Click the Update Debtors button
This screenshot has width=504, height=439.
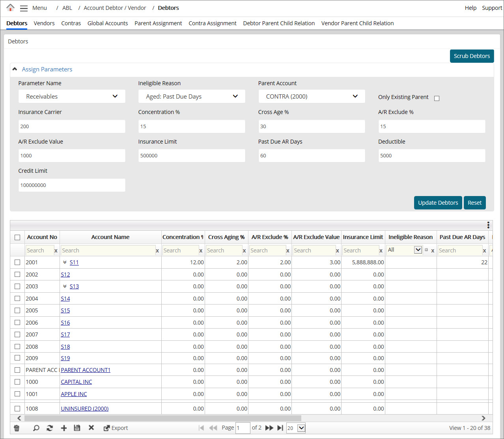tap(438, 203)
